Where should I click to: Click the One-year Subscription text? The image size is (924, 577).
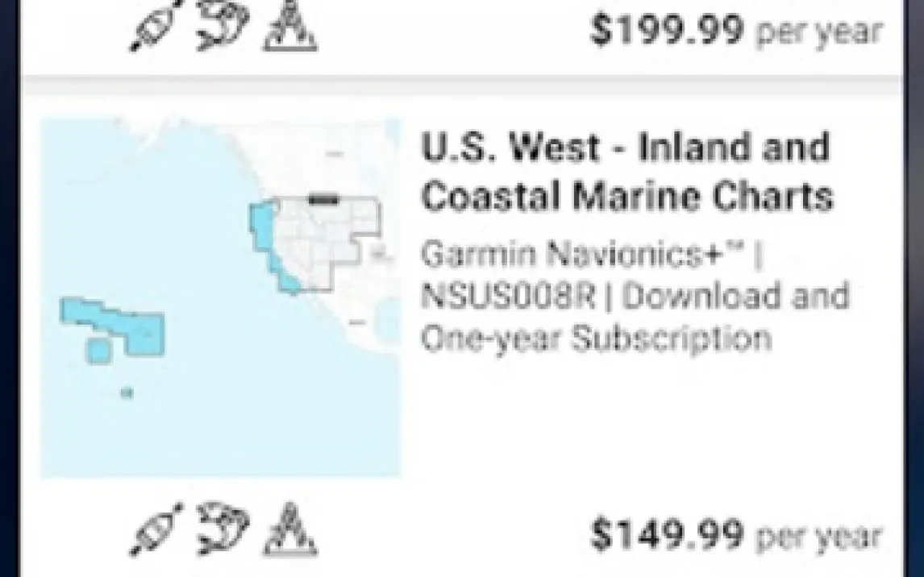point(596,338)
